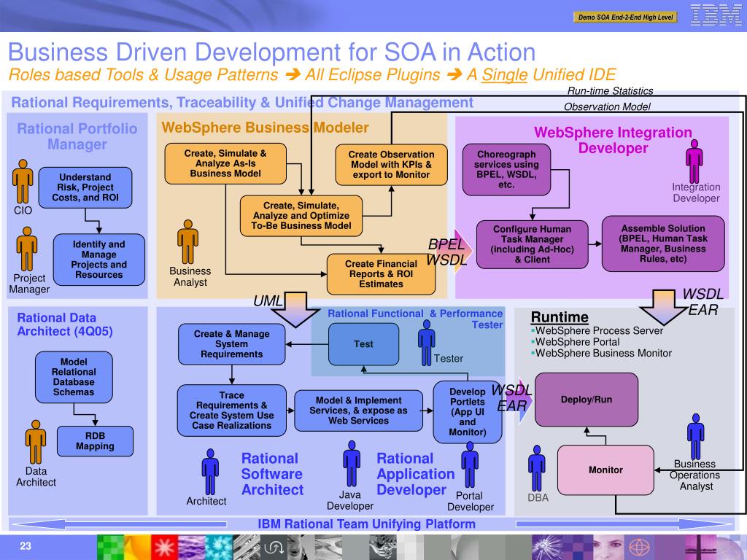Click the Architect person icon
Viewport: 747px width, 560px height.
(x=210, y=472)
